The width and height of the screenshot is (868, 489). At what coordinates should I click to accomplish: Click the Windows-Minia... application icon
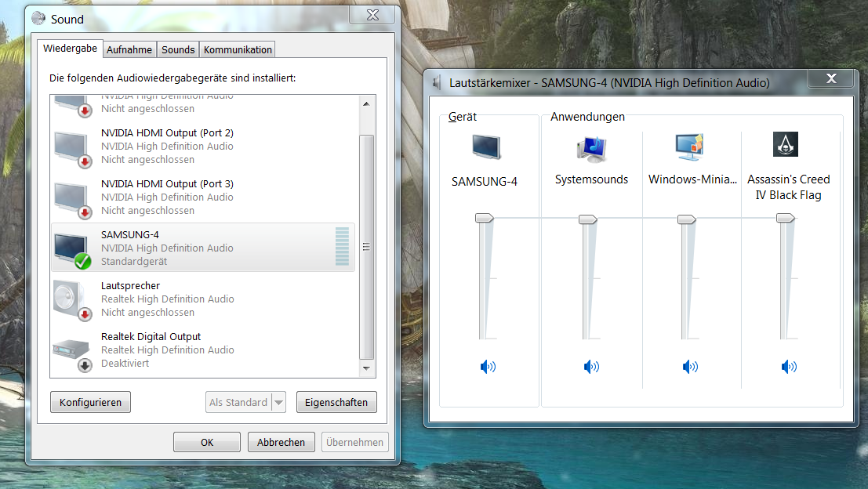(x=689, y=147)
